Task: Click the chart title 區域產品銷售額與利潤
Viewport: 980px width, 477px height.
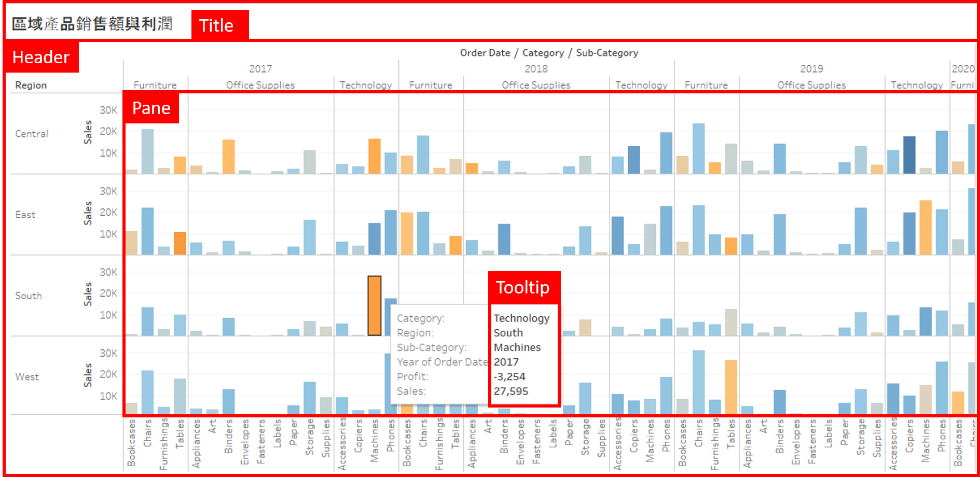Action: pos(92,24)
